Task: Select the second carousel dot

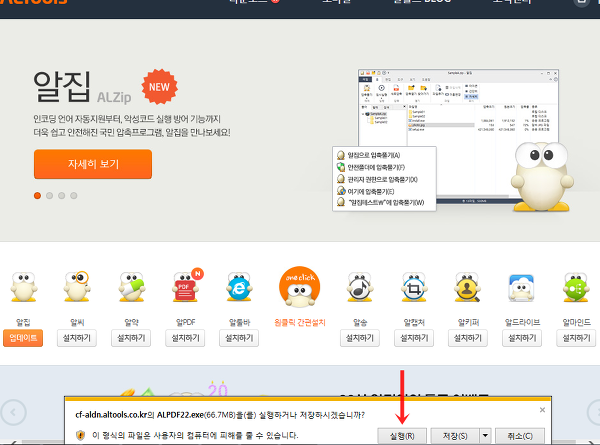Action: click(49, 196)
